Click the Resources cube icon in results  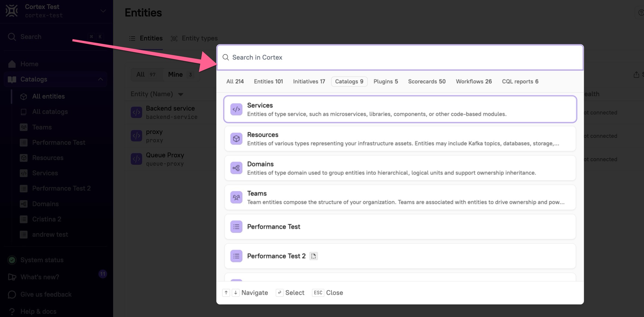point(236,139)
